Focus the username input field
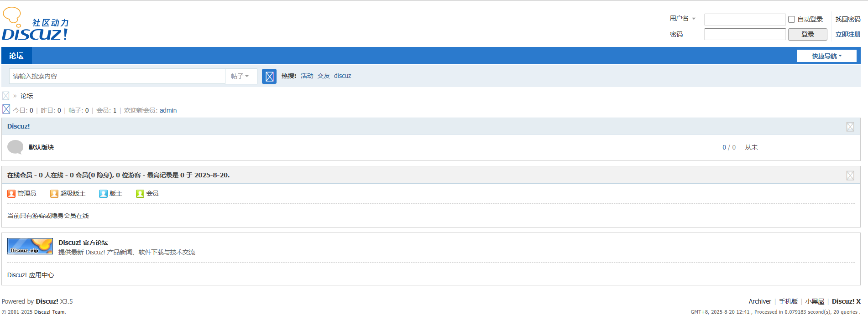This screenshot has height=331, width=868. [x=745, y=19]
